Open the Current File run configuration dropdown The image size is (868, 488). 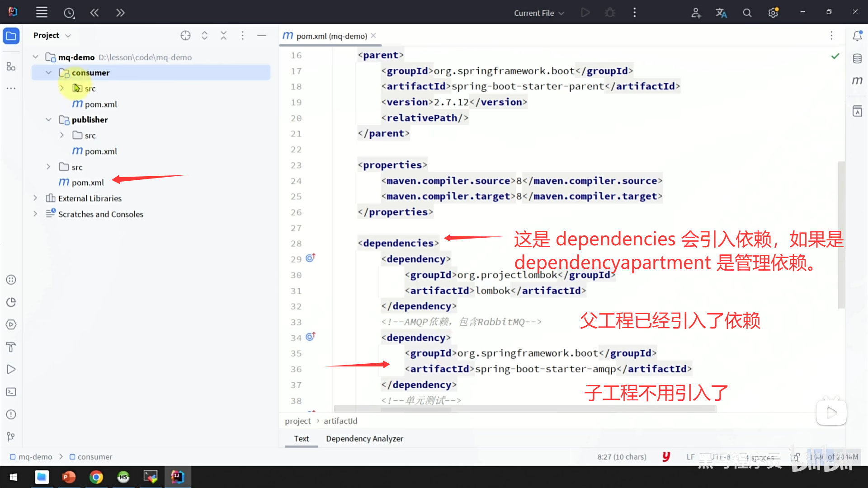pos(538,13)
